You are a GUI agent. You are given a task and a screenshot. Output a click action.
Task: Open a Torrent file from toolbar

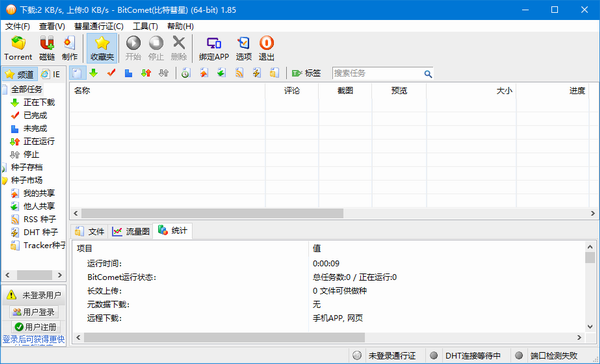(x=18, y=48)
